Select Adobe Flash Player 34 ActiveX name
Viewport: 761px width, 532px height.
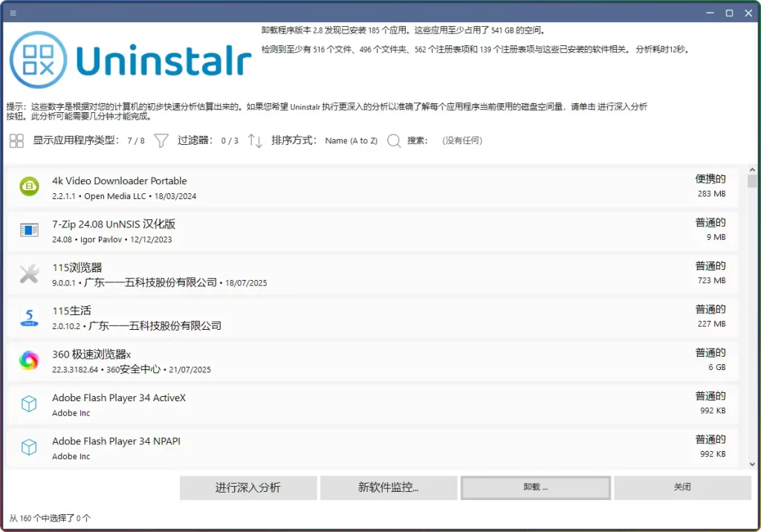pyautogui.click(x=119, y=398)
